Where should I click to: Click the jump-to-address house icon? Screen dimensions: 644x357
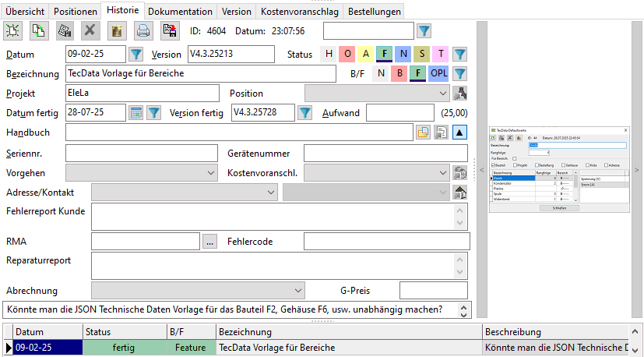[460, 192]
